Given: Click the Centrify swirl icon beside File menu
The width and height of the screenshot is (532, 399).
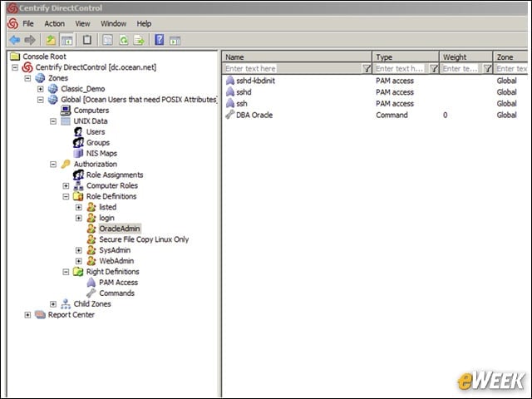Looking at the screenshot, I should 13,24.
